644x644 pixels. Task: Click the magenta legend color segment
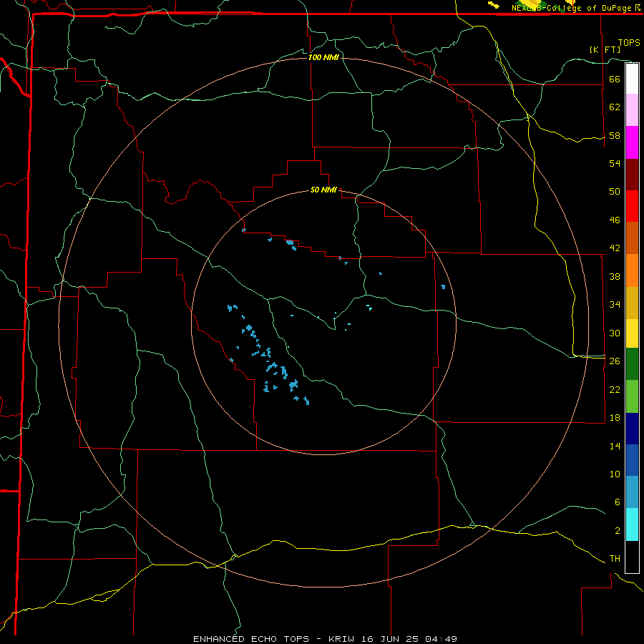[632, 142]
